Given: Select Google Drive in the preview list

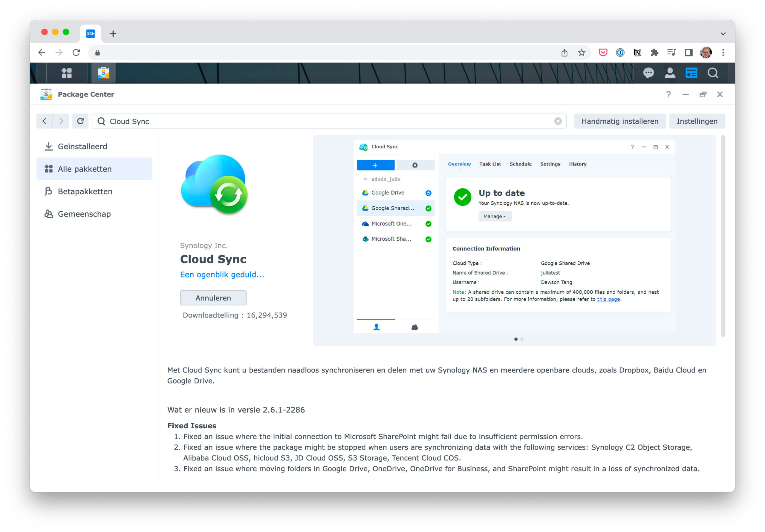Looking at the screenshot, I should tap(395, 193).
